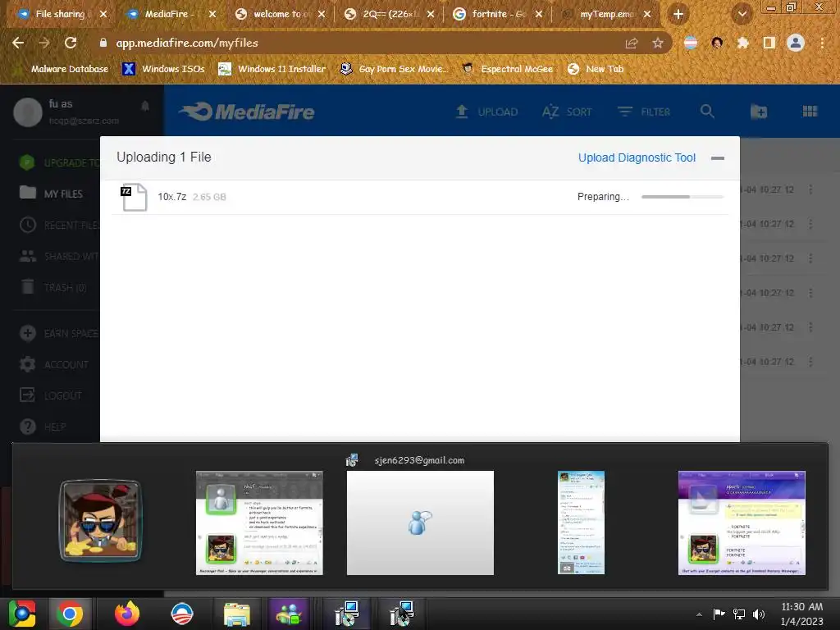840x630 pixels.
Task: Open Espectral McGee bookmark
Action: 507,69
